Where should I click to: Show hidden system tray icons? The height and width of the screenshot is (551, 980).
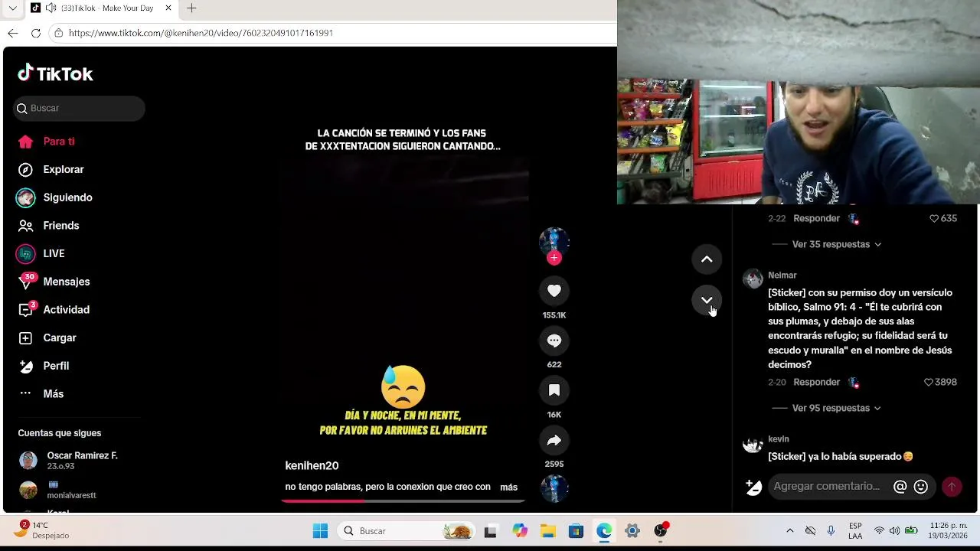pyautogui.click(x=790, y=531)
